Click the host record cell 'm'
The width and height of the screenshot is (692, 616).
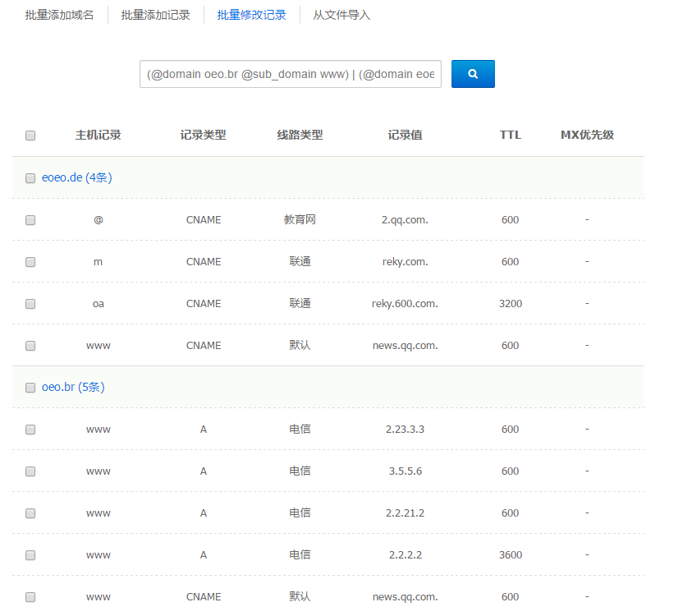tap(98, 262)
